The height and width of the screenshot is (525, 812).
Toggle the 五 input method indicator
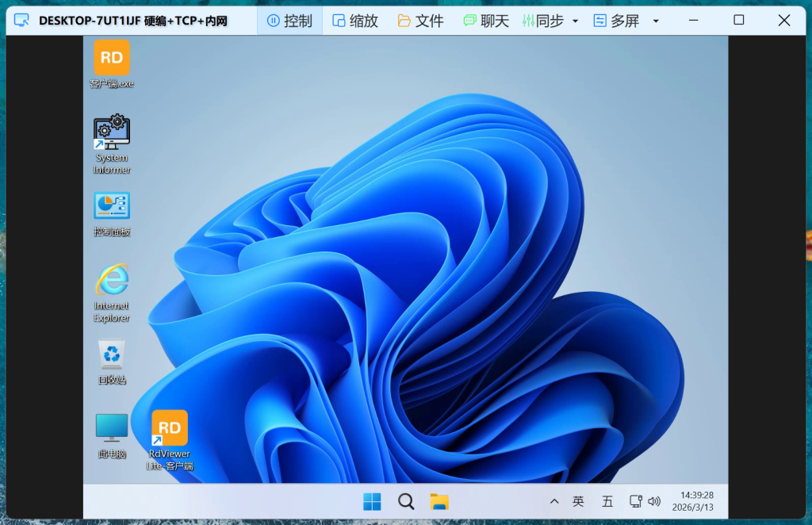(607, 501)
